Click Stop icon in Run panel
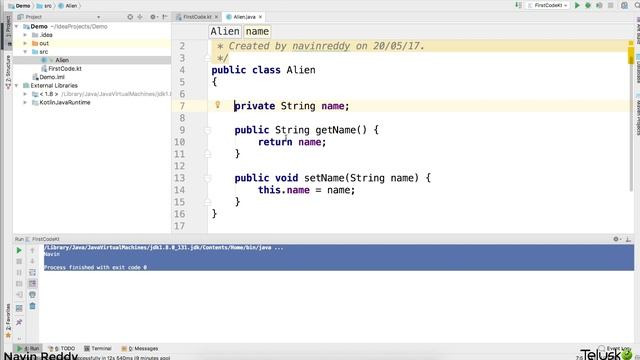The height and width of the screenshot is (360, 640). coord(19,261)
